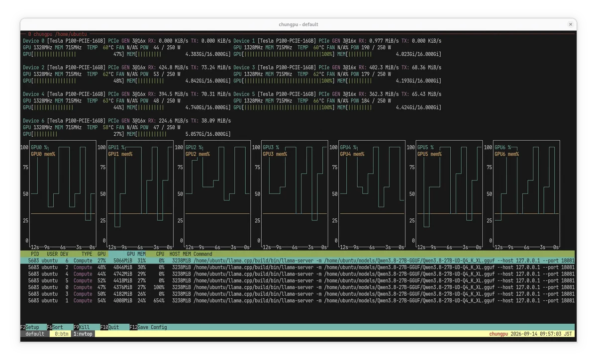The height and width of the screenshot is (364, 597).
Task: Click the chungpu hostname in status bar
Action: pos(499,334)
